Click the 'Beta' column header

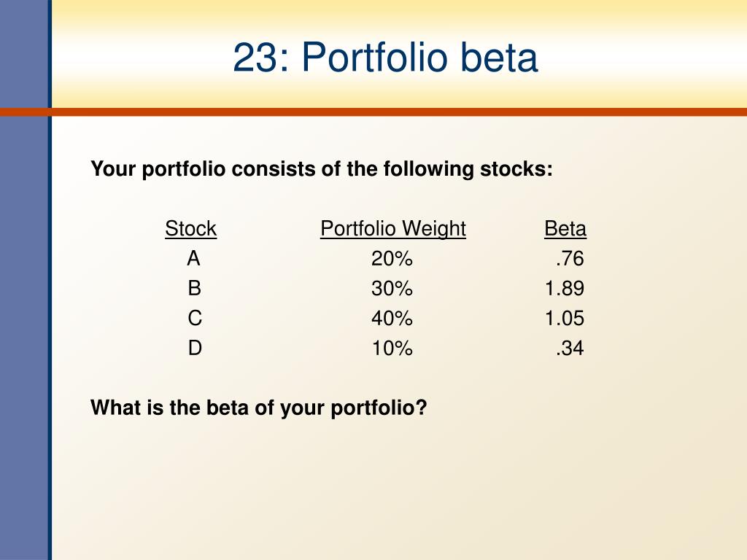565,228
